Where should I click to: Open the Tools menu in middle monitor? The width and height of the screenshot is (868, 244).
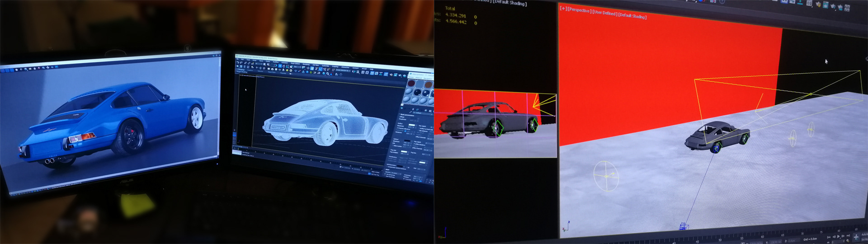coord(248,60)
